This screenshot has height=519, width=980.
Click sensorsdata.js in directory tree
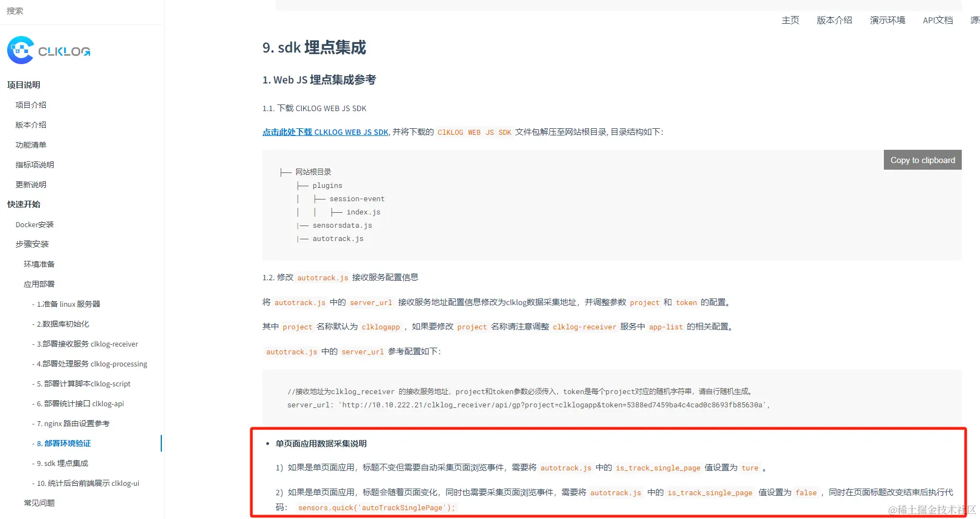tap(342, 226)
